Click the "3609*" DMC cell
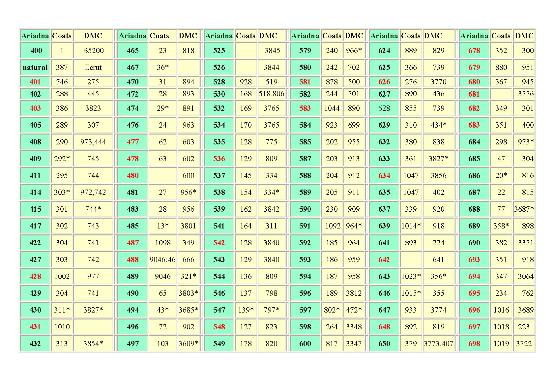Viewport: 555px width, 392px height. tap(189, 344)
